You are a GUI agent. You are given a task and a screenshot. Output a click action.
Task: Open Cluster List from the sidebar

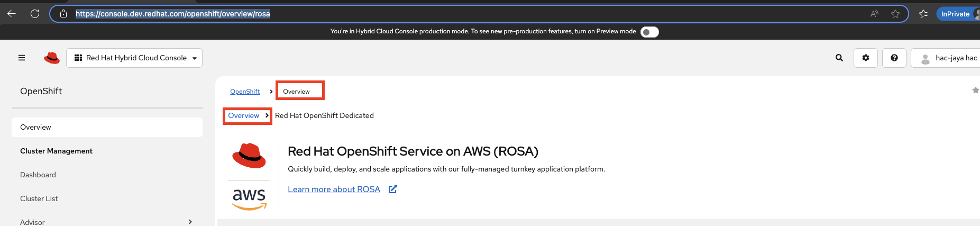point(39,198)
